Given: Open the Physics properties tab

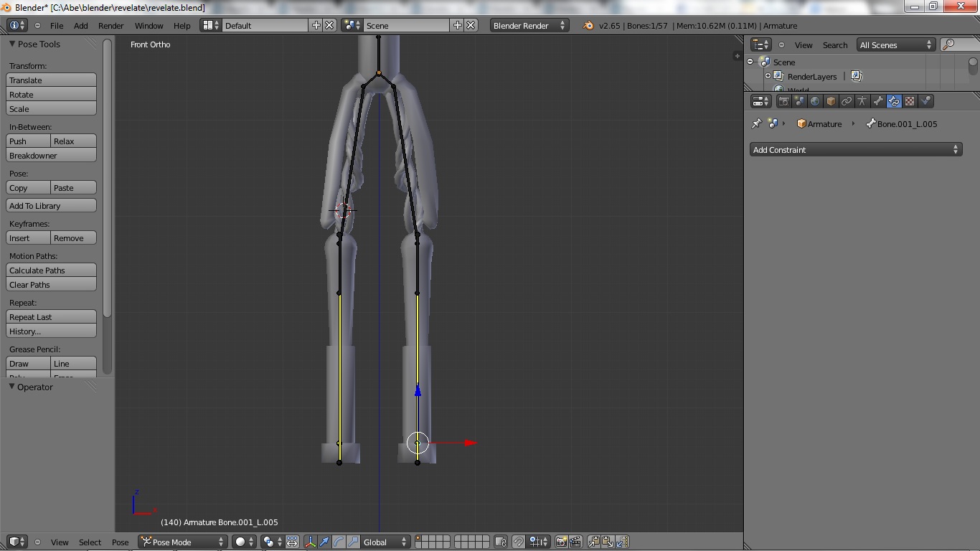Looking at the screenshot, I should (x=925, y=101).
